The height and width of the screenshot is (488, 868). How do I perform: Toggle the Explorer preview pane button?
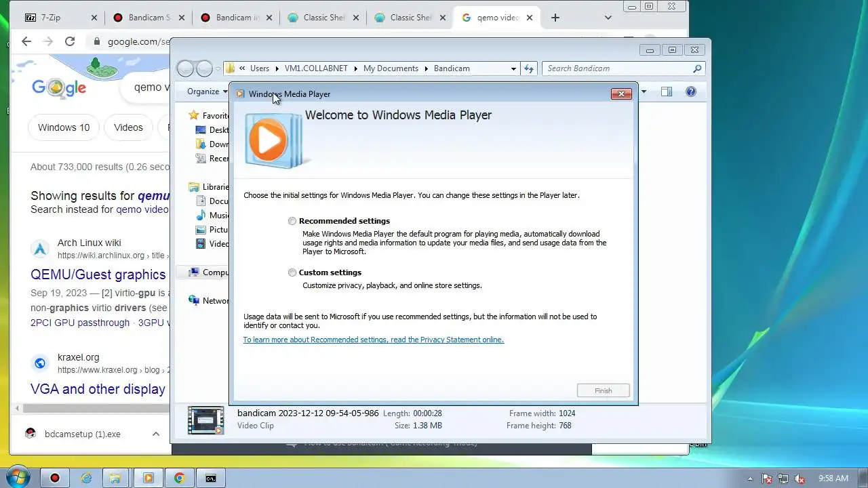(667, 91)
